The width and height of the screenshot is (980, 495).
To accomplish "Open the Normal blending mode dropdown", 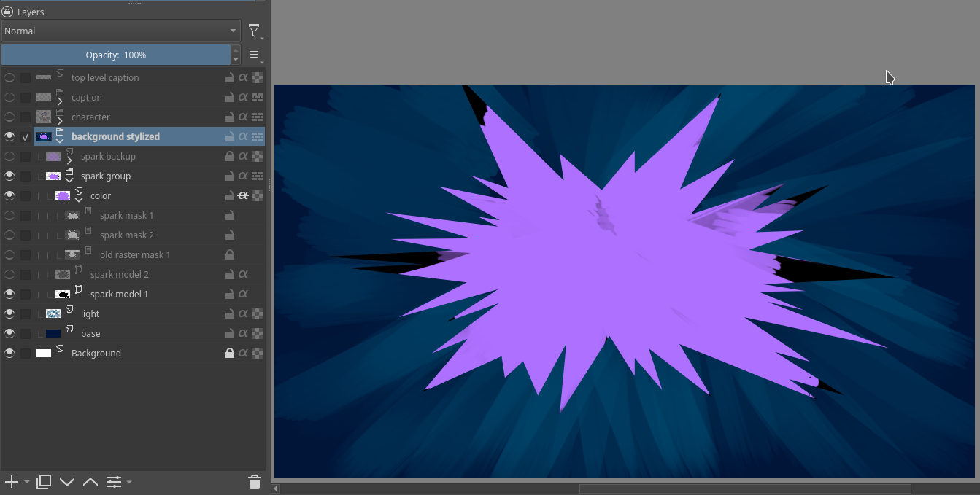I will pyautogui.click(x=120, y=31).
